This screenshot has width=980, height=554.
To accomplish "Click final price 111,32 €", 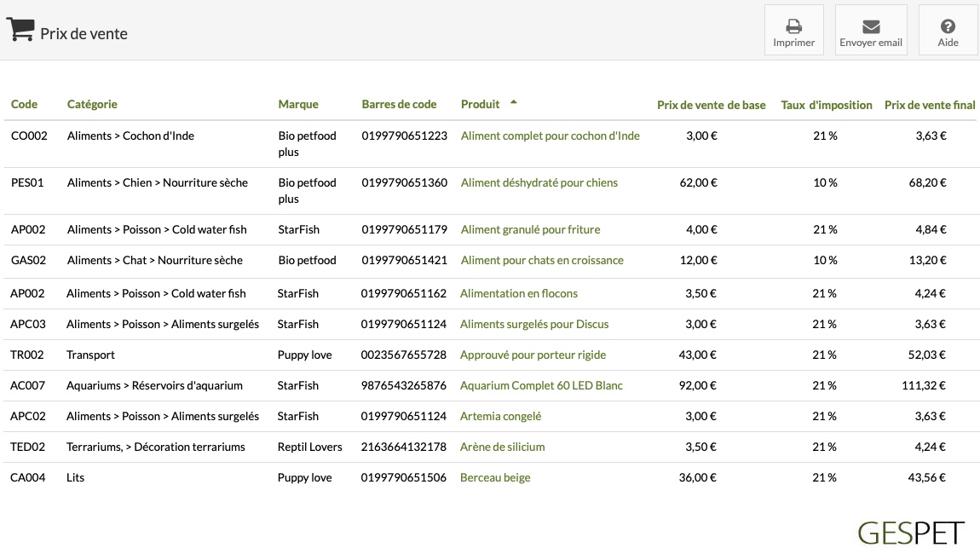I will pyautogui.click(x=923, y=385).
